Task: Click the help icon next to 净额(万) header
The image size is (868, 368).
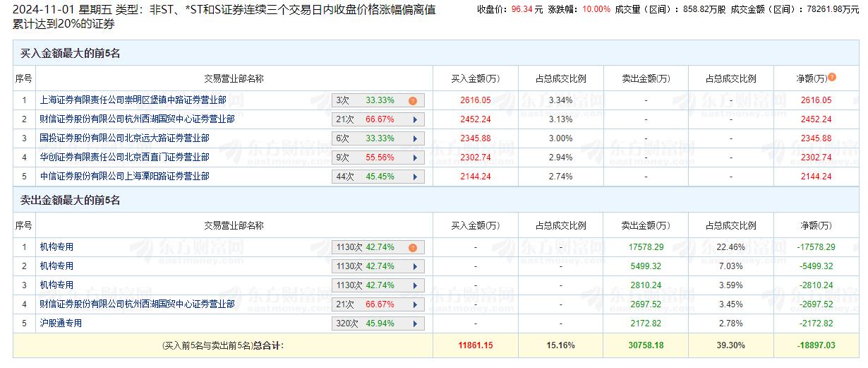Action: click(x=832, y=78)
